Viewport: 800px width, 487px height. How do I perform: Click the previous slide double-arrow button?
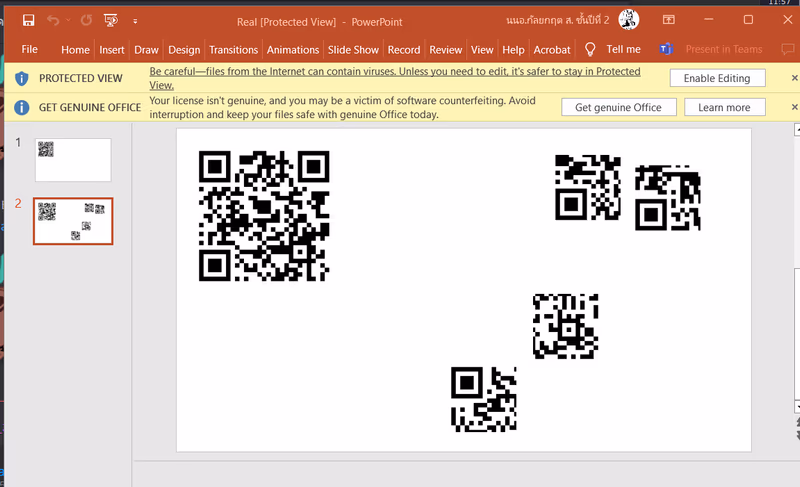(x=797, y=422)
